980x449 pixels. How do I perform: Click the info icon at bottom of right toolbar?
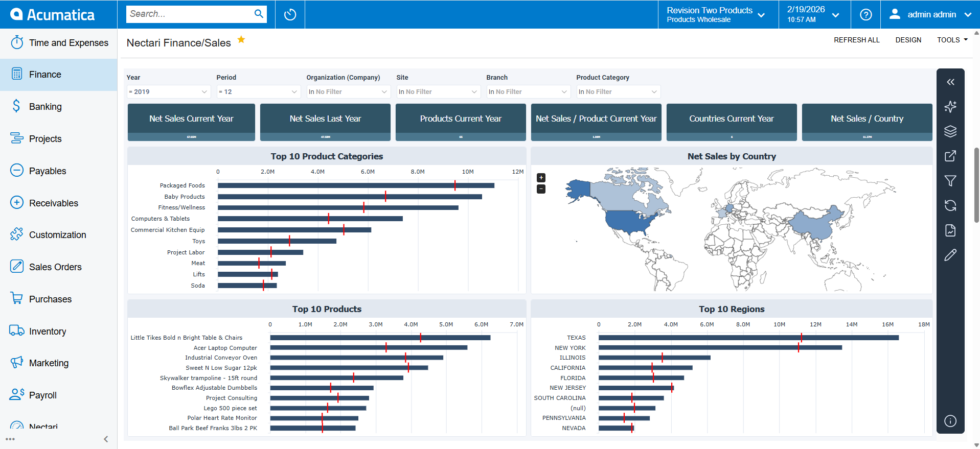click(950, 421)
